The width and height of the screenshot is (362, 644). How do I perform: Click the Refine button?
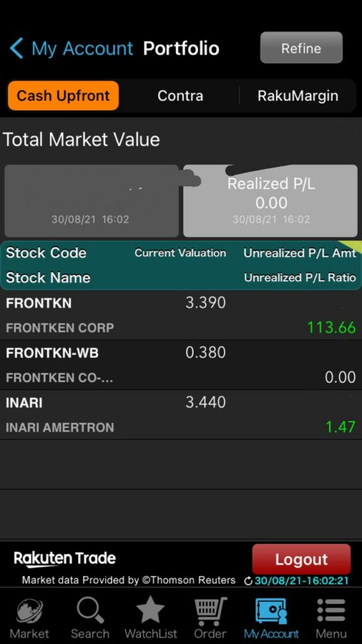coord(301,48)
